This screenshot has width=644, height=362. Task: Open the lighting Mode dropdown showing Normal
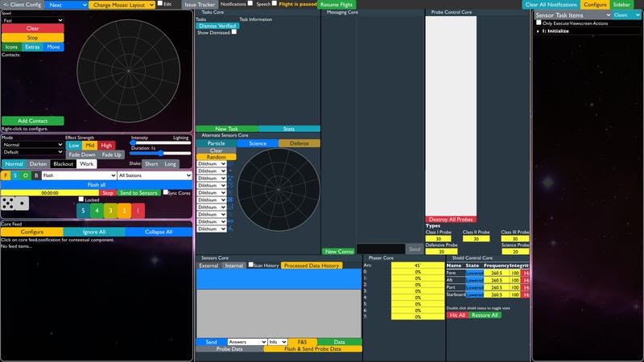point(32,145)
